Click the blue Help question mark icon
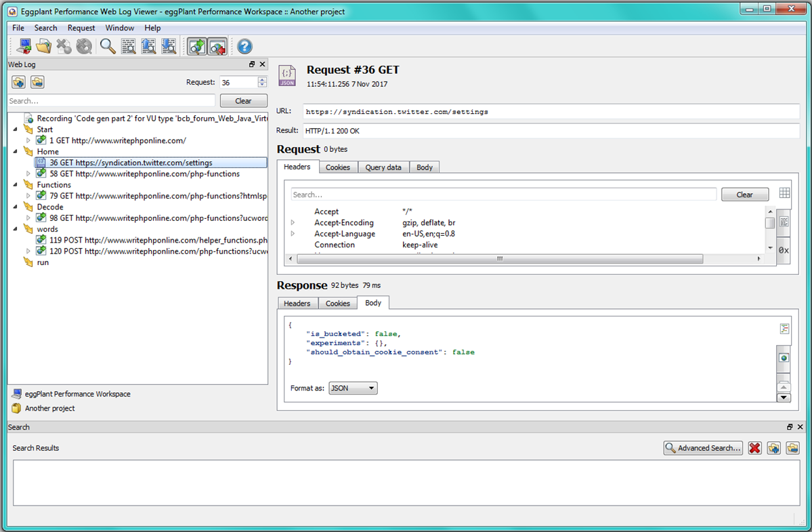Viewport: 812px width, 532px height. [x=244, y=46]
